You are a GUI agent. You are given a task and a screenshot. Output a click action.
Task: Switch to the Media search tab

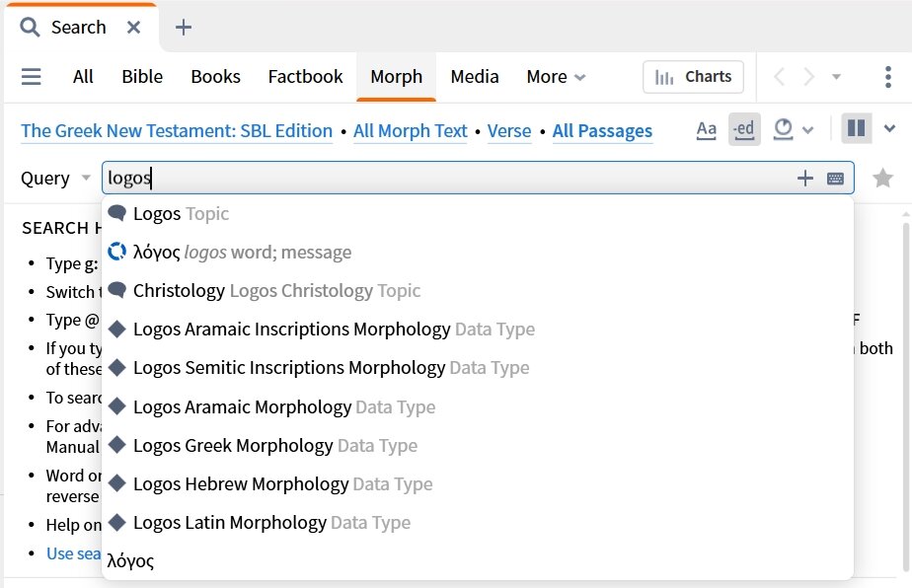475,77
